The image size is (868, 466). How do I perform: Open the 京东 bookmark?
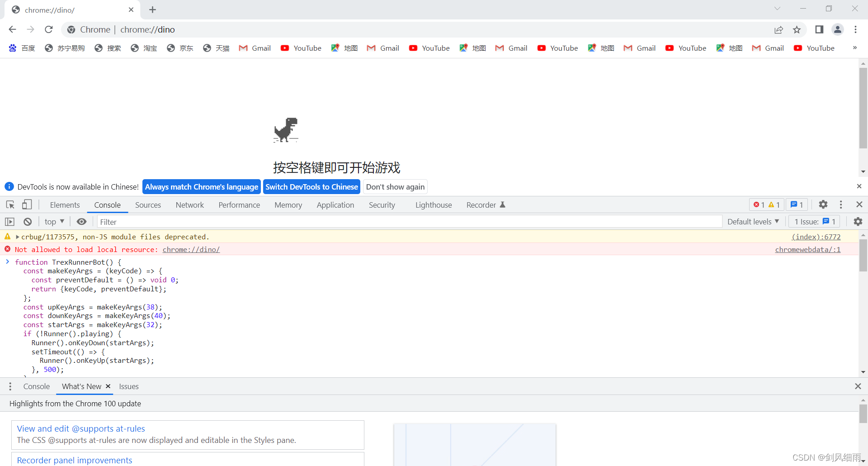[180, 48]
